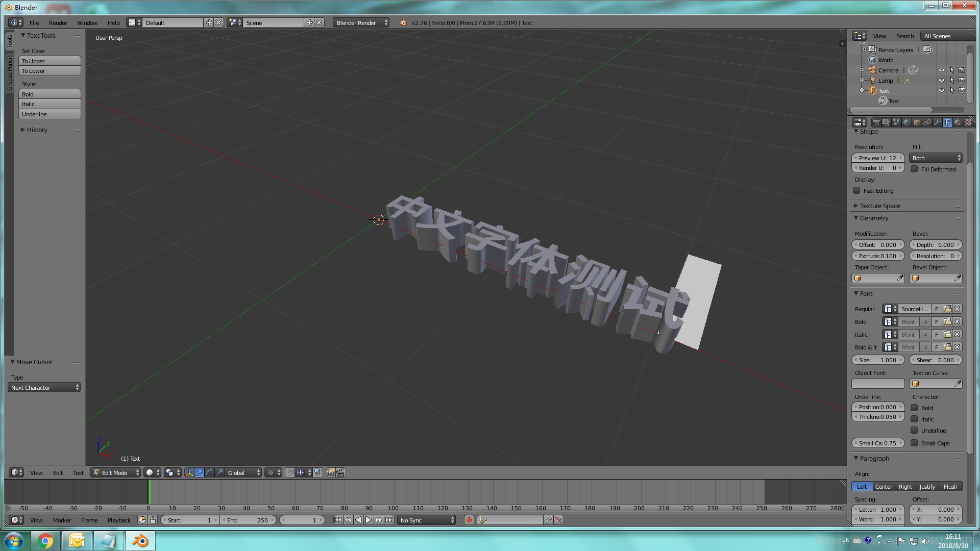Open the timeline Marker menu
Screen dimensions: 980x551
(x=62, y=520)
